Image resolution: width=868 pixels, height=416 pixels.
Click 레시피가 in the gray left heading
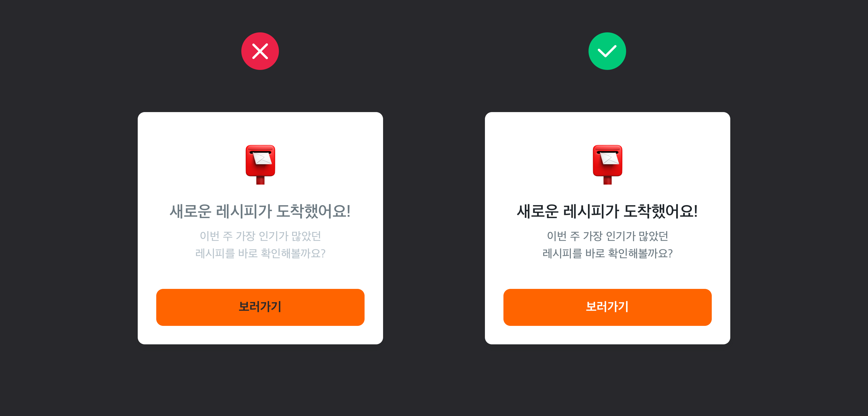click(x=244, y=211)
